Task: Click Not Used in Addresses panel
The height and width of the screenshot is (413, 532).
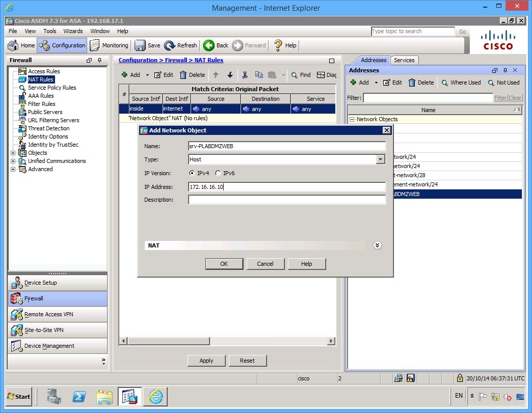Action: tap(503, 82)
